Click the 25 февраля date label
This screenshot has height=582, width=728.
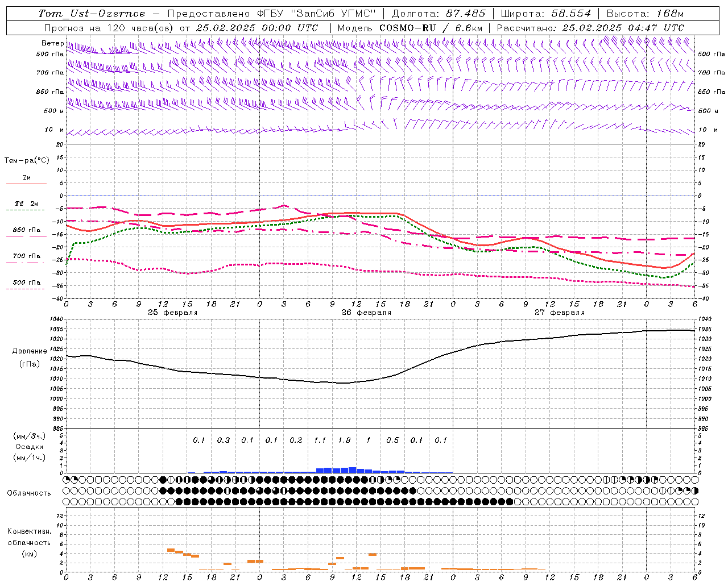(x=173, y=313)
